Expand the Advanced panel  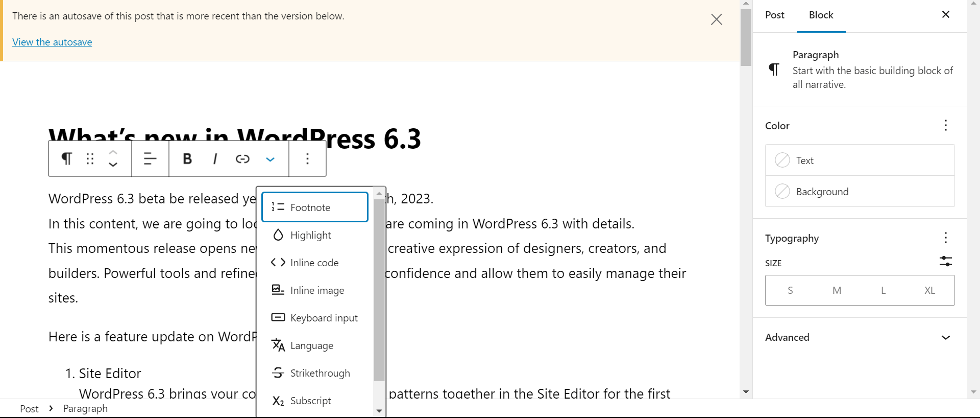click(860, 337)
